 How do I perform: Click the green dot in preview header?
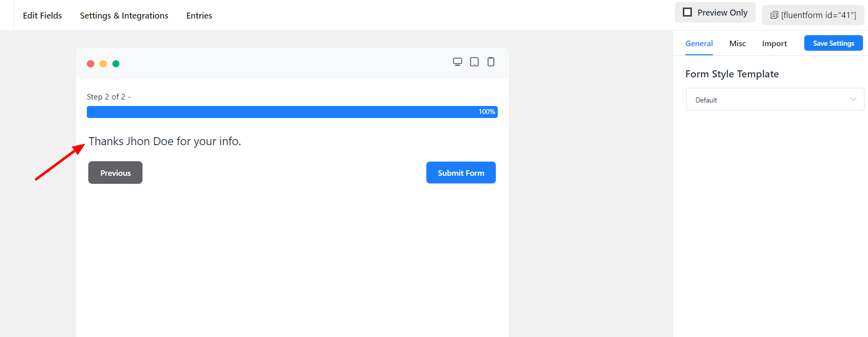point(116,64)
